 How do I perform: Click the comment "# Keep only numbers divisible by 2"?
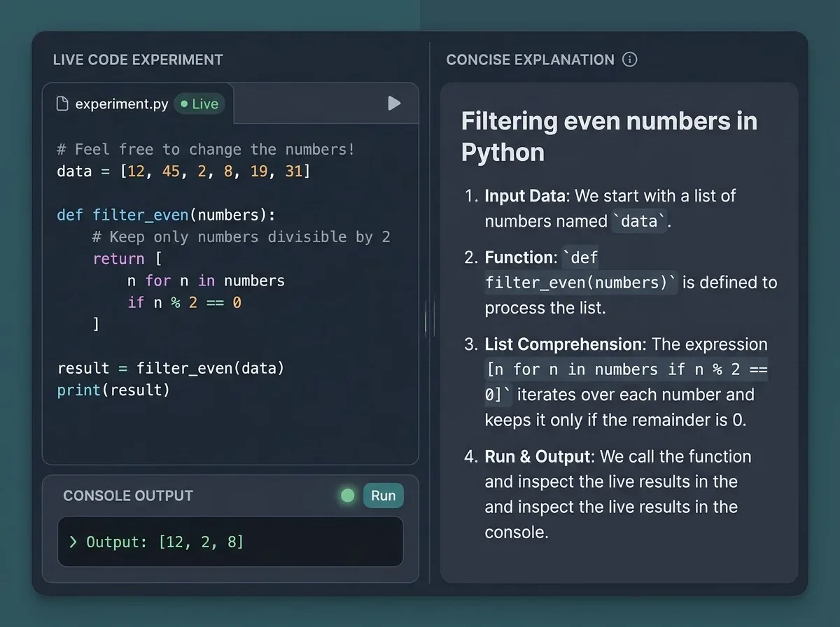241,237
